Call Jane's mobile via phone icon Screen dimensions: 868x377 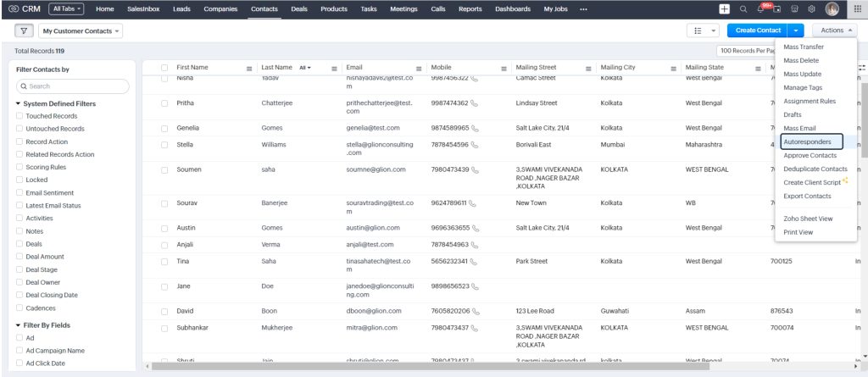(475, 286)
